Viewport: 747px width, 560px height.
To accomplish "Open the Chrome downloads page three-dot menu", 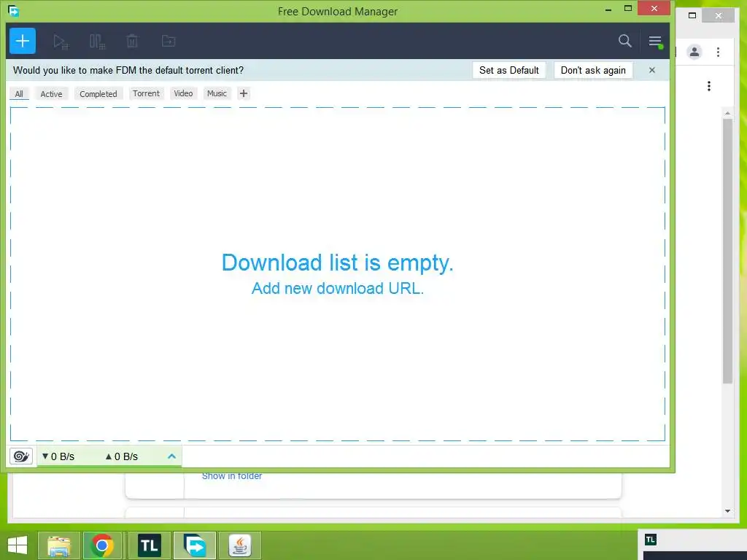I will click(x=709, y=86).
